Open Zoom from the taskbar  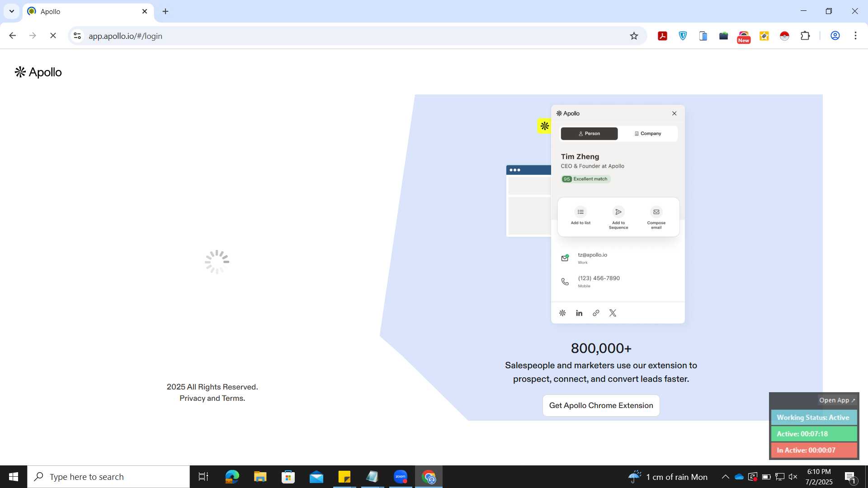(x=401, y=477)
